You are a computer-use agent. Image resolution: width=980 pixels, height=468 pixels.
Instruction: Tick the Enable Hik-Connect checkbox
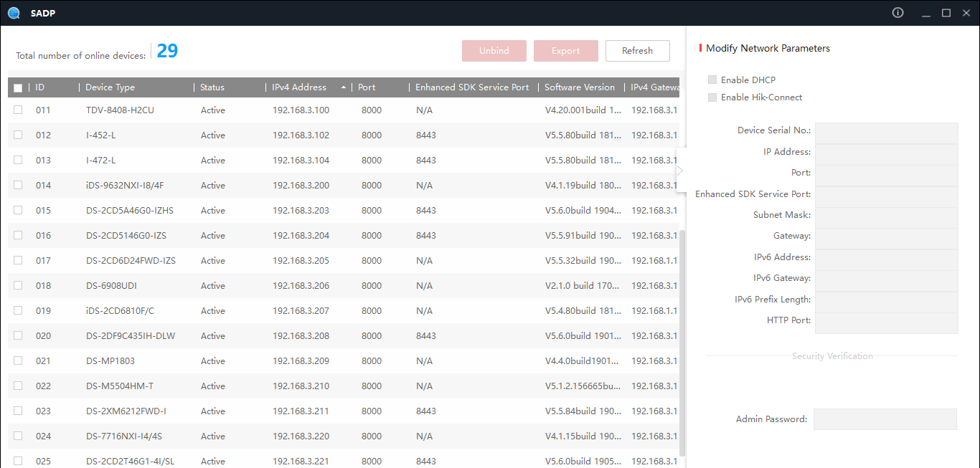[712, 97]
